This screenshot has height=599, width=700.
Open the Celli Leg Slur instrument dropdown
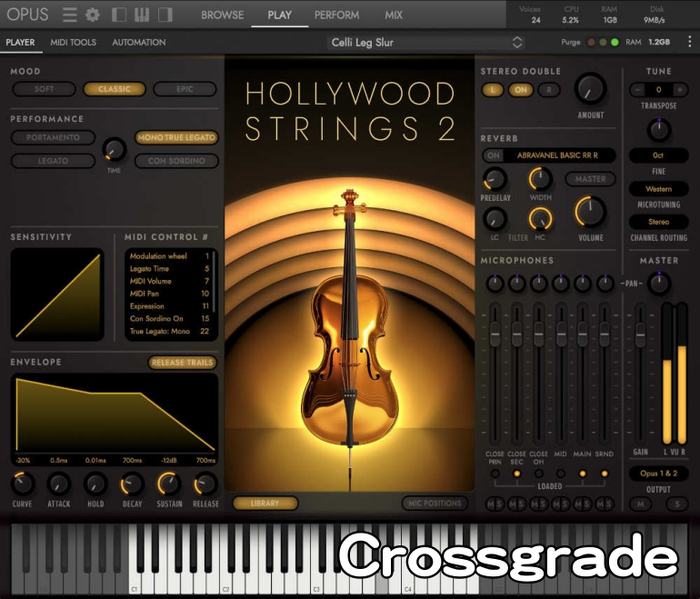click(426, 42)
